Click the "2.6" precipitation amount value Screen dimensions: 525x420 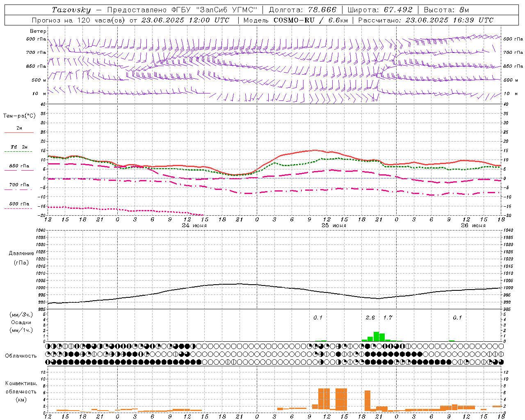370,317
